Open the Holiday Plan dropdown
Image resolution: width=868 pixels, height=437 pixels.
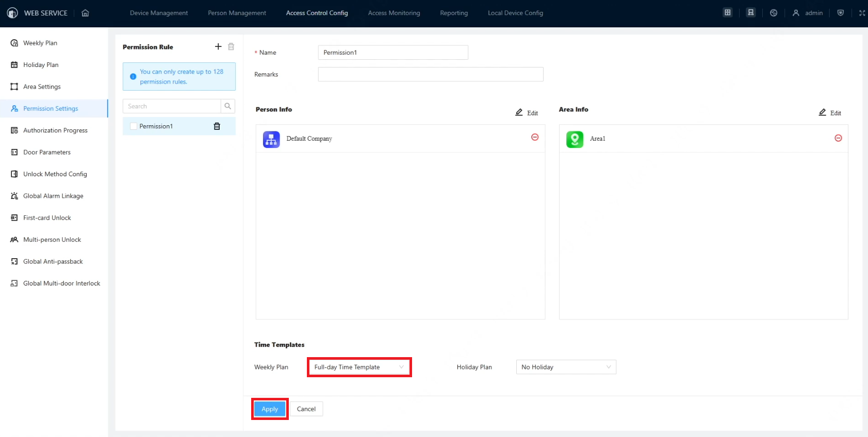[566, 367]
